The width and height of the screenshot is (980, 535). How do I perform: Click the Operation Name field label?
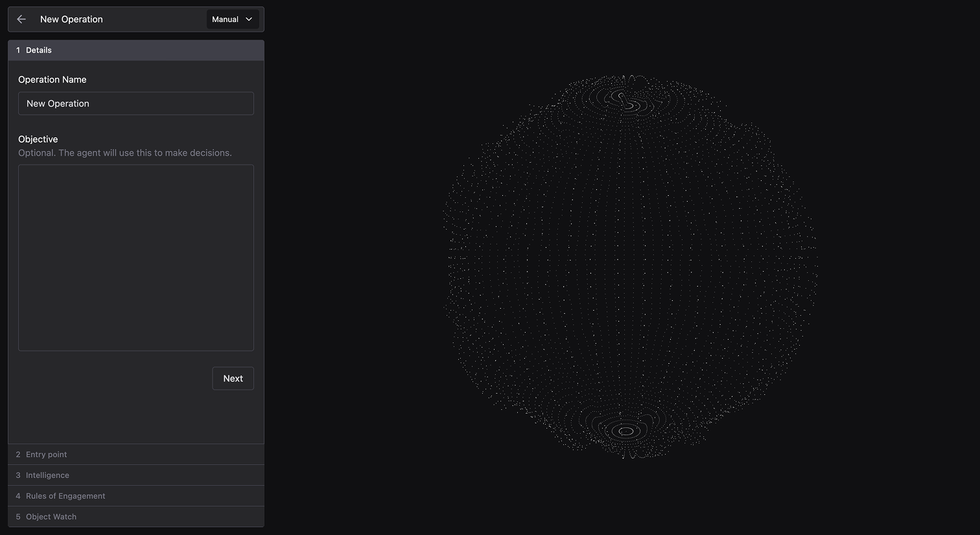pyautogui.click(x=52, y=80)
